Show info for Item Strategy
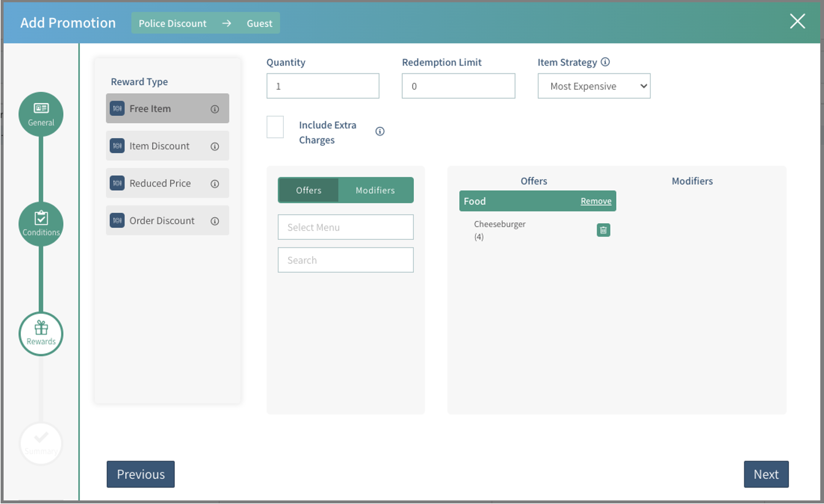The image size is (824, 504). pyautogui.click(x=605, y=62)
